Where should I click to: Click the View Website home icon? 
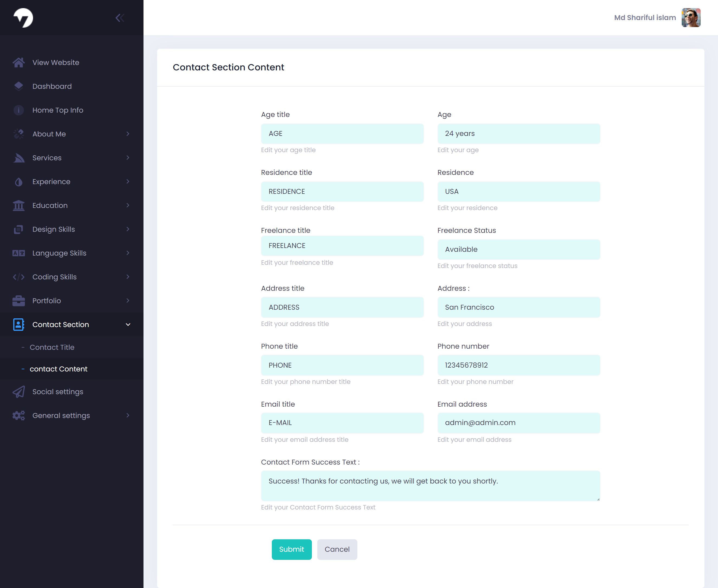[19, 63]
